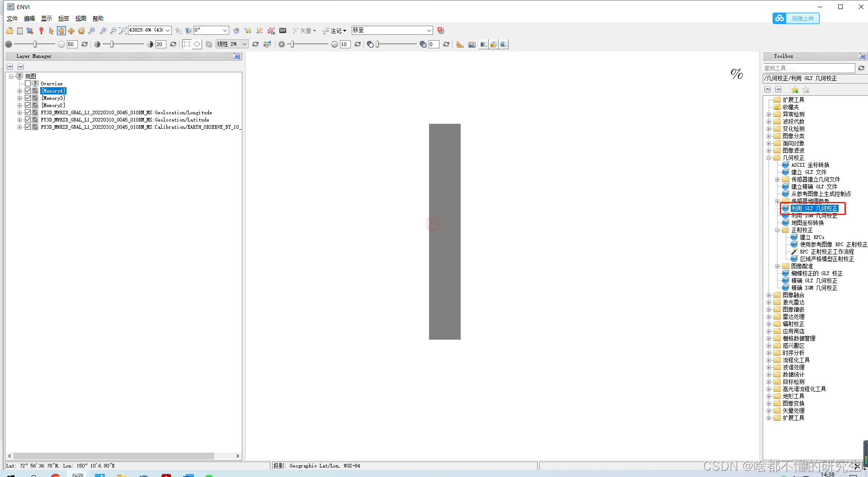Select the 建立 RPCs tool

pyautogui.click(x=812, y=237)
